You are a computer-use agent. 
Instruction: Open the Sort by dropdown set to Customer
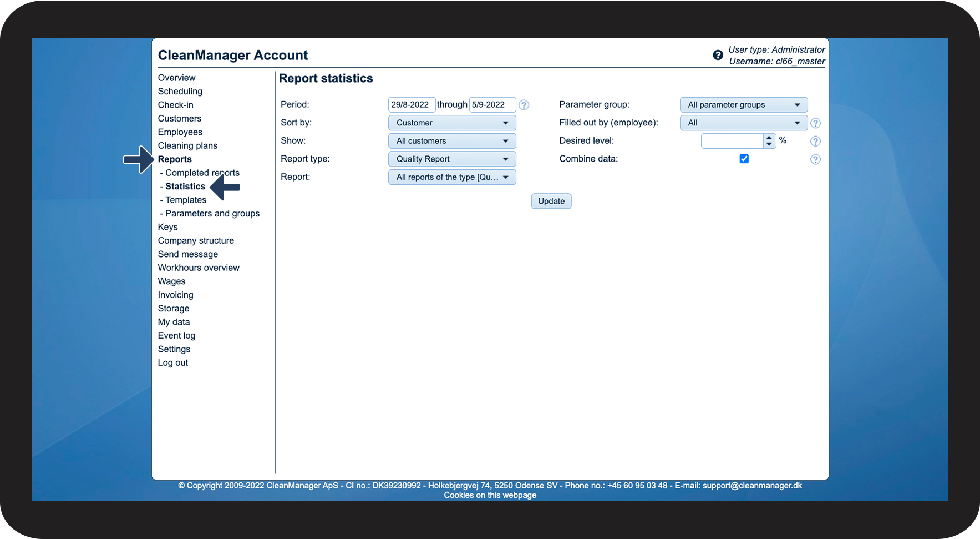452,123
